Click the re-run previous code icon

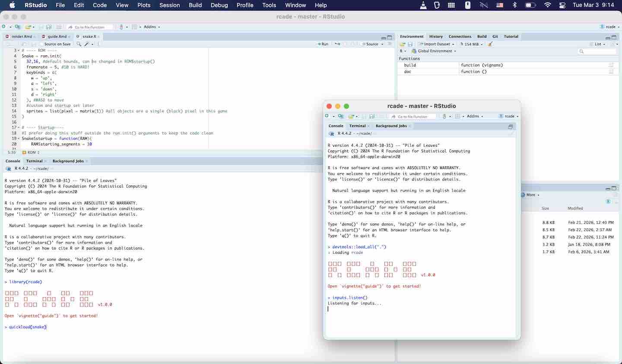tap(337, 44)
